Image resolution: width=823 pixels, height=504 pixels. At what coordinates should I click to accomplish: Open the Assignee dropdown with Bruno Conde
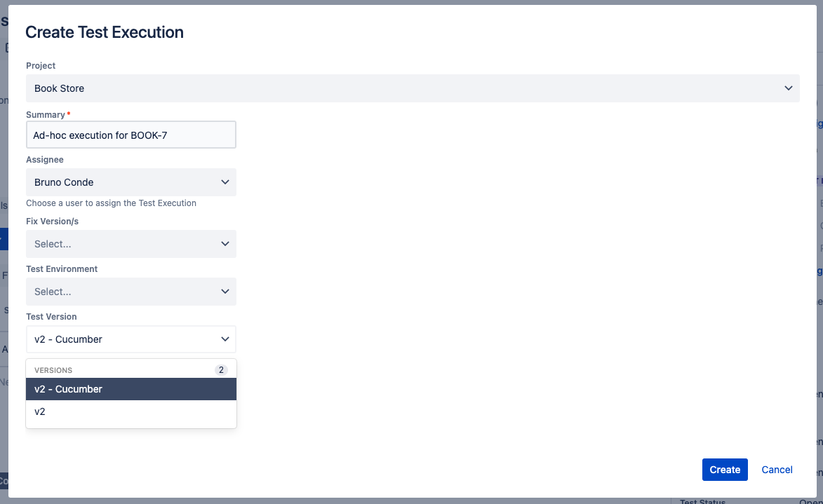click(131, 182)
